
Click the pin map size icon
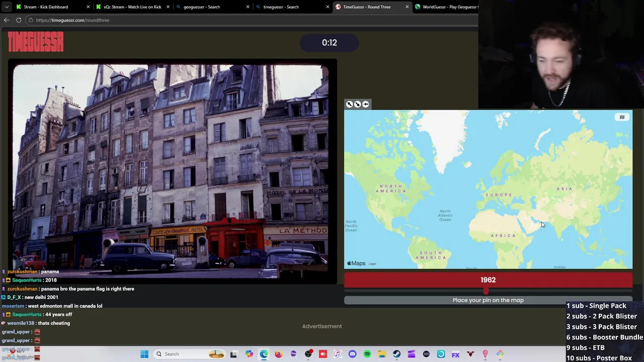tap(366, 104)
